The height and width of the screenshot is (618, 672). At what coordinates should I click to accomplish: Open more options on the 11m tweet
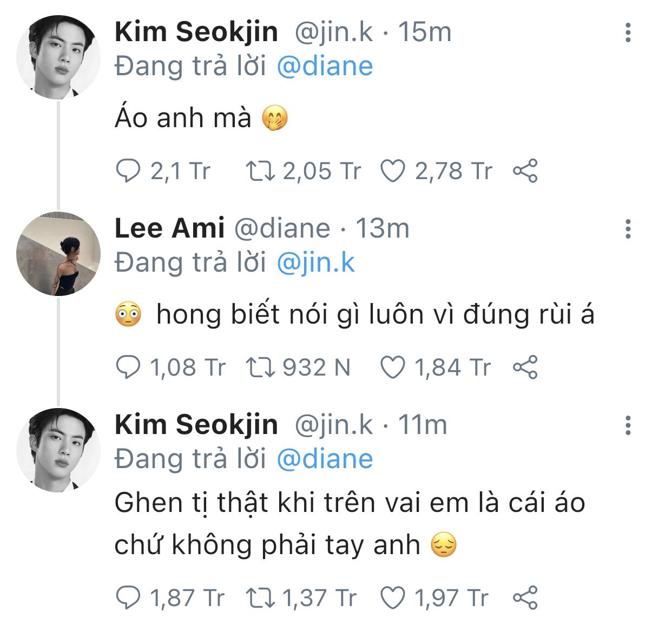click(x=628, y=426)
